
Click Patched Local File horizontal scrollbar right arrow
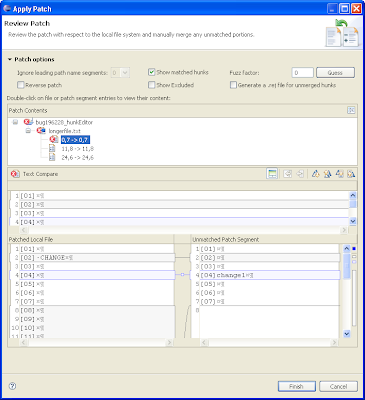tap(169, 342)
